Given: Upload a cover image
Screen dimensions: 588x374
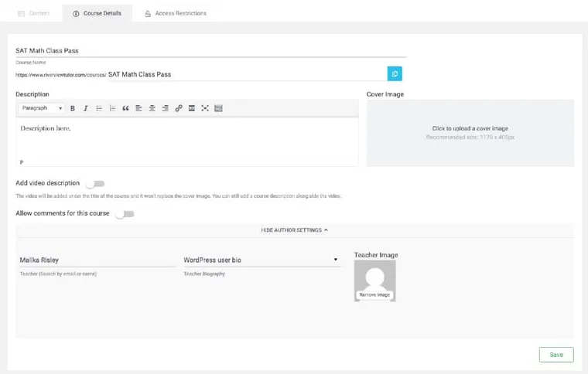Looking at the screenshot, I should pyautogui.click(x=470, y=133).
